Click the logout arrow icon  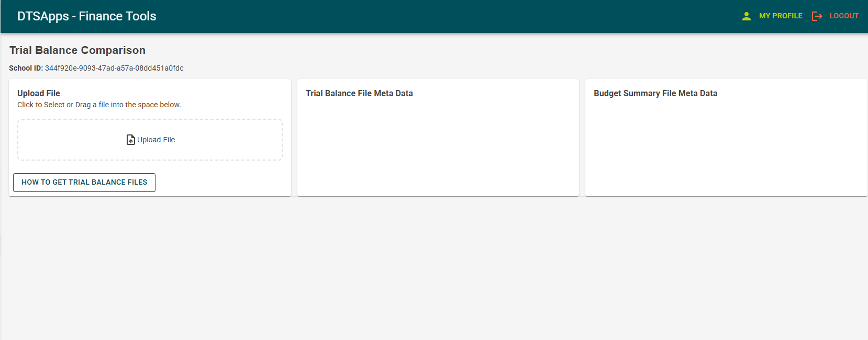point(817,16)
